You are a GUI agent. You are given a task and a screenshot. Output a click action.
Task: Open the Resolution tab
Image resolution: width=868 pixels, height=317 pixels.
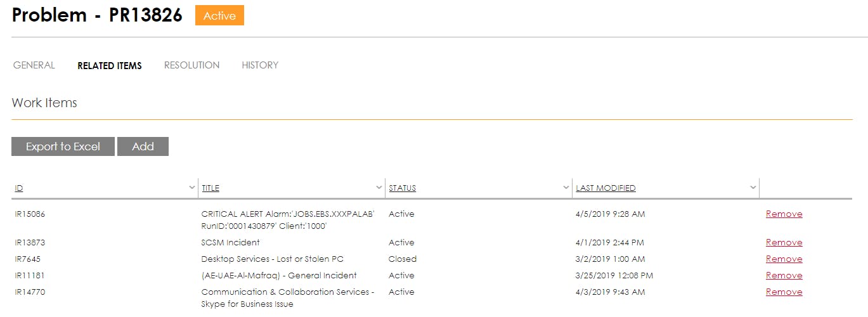[191, 65]
